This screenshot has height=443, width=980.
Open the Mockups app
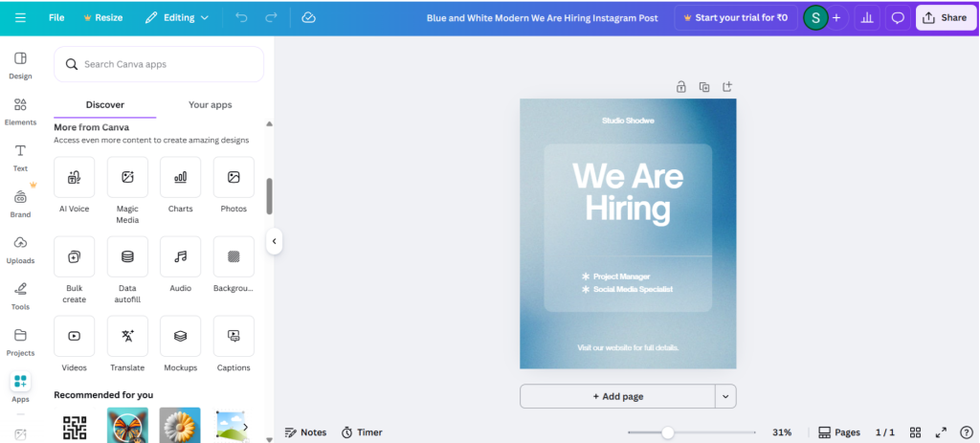point(181,336)
